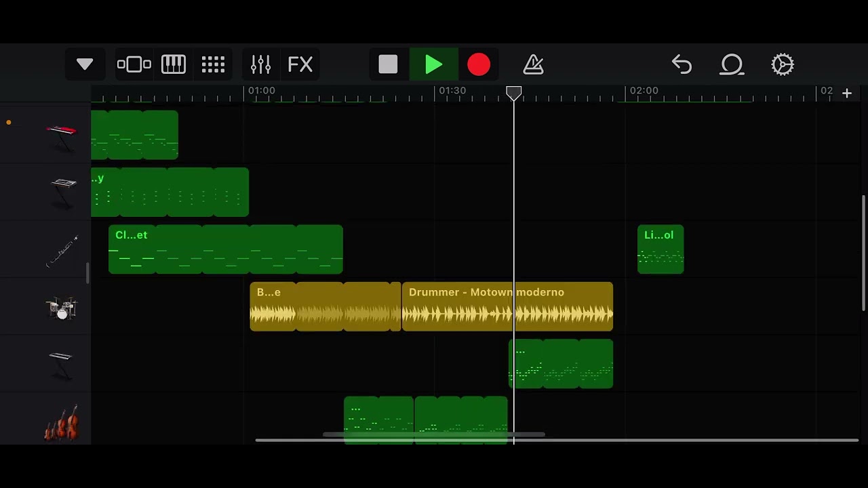
Task: Stop playback with the square button
Action: click(x=388, y=64)
